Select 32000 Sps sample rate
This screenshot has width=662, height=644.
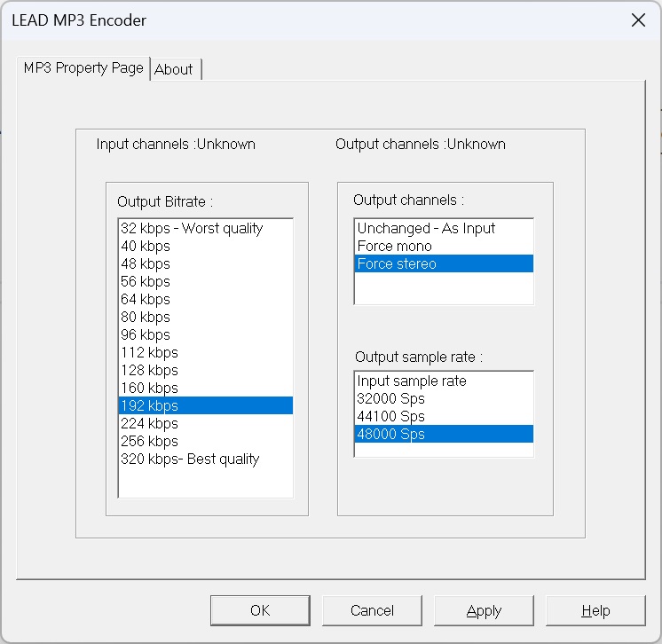[x=391, y=398]
